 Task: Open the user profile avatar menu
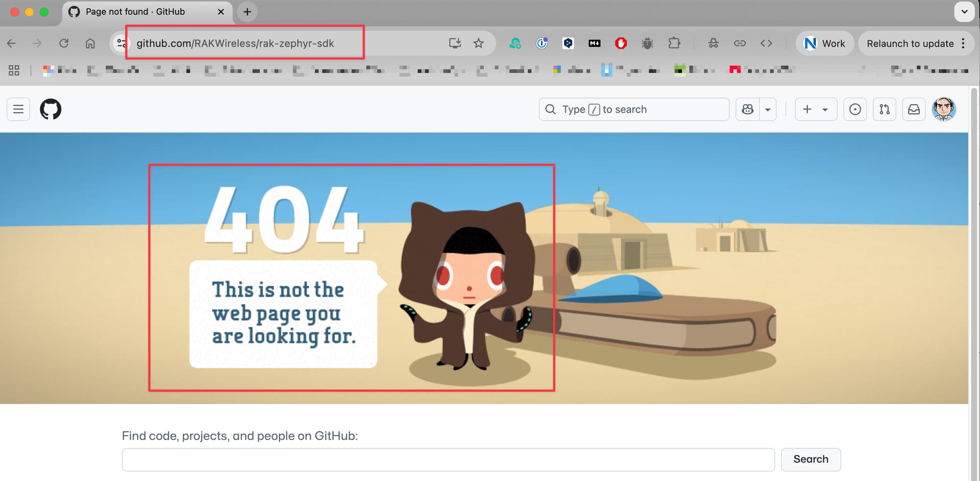(x=944, y=109)
